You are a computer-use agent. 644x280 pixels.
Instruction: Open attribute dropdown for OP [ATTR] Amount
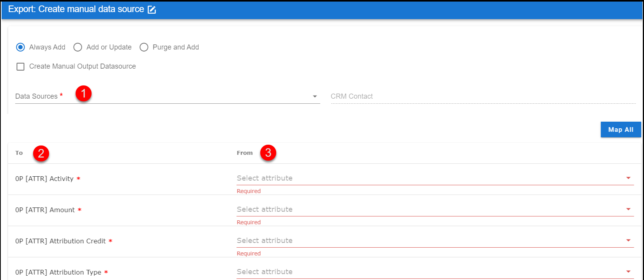435,209
